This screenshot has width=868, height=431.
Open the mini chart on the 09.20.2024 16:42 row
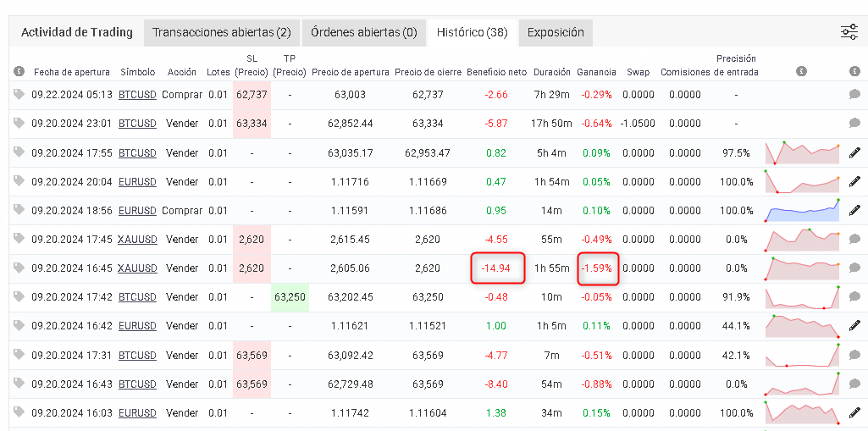802,326
